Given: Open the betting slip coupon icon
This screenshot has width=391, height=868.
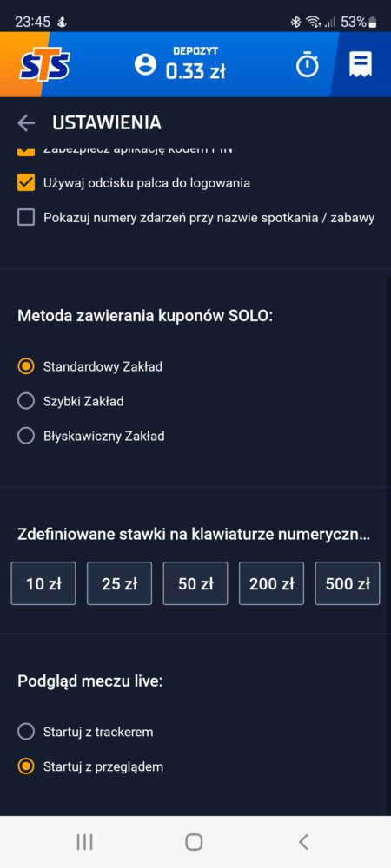Looking at the screenshot, I should [x=361, y=65].
